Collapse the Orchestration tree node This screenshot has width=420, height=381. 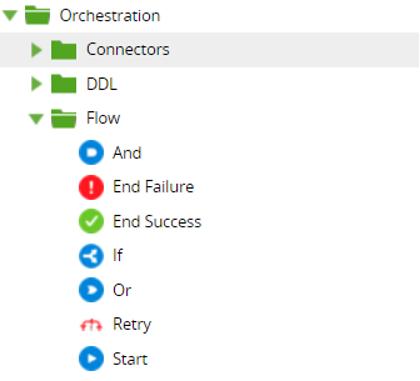(x=10, y=15)
